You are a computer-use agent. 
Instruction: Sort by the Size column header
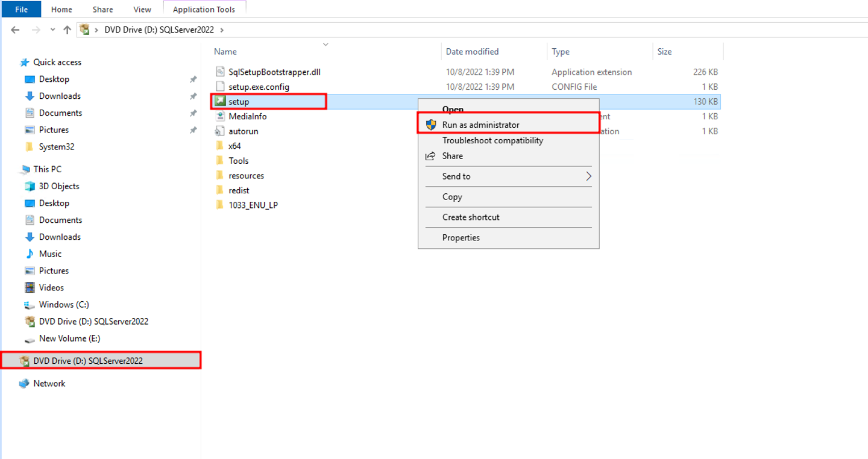click(664, 52)
